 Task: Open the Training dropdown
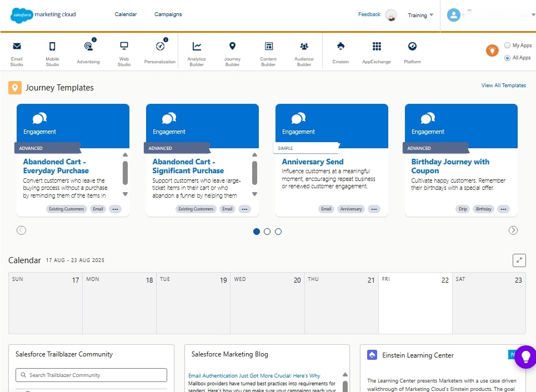coord(420,16)
